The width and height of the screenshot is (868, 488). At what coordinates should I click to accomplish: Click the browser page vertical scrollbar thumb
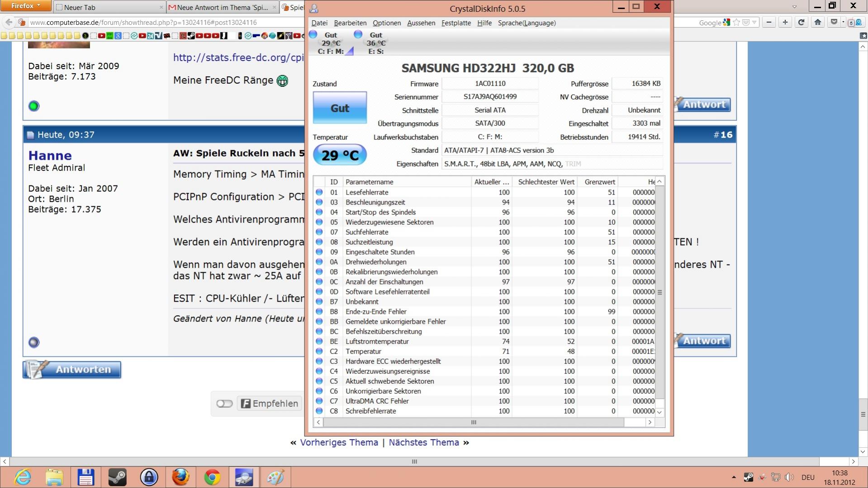[863, 414]
